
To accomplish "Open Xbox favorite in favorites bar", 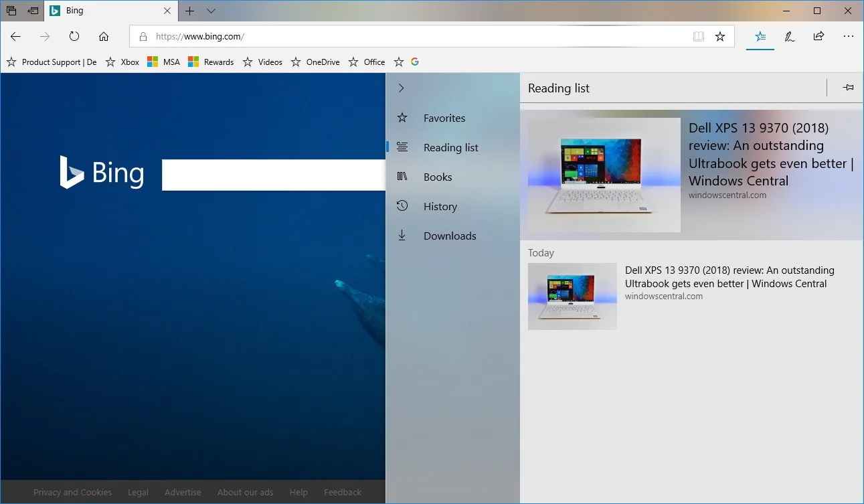I will tap(122, 62).
